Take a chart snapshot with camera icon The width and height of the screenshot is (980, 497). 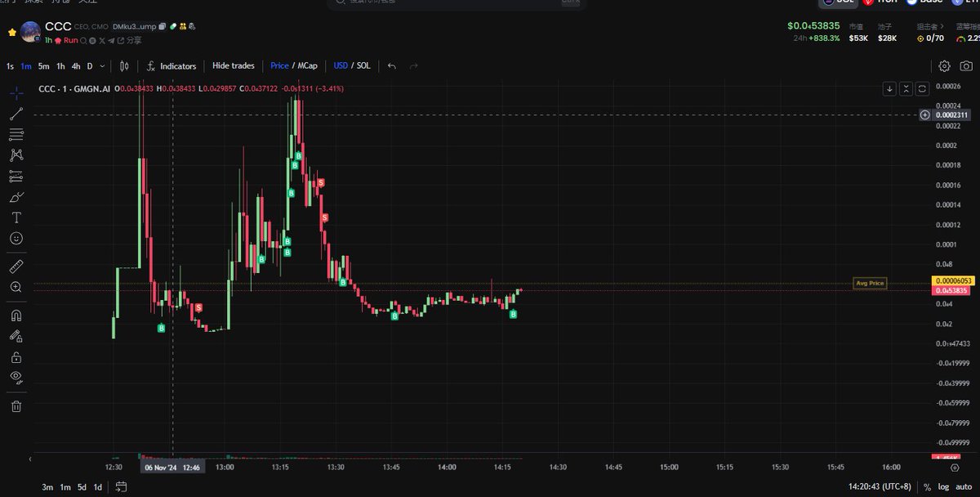[x=966, y=66]
